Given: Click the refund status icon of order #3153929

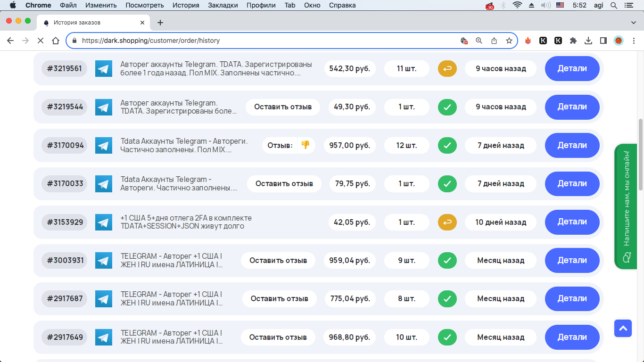Looking at the screenshot, I should [447, 222].
